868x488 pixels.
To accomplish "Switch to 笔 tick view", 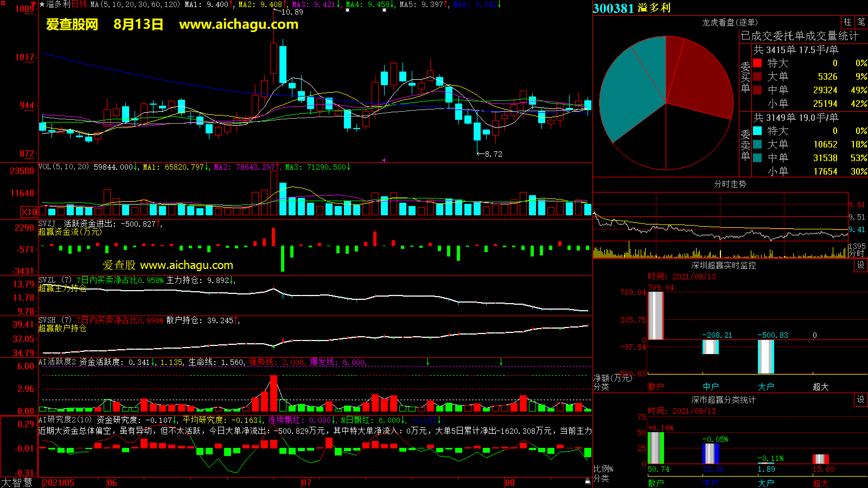I will pyautogui.click(x=861, y=22).
